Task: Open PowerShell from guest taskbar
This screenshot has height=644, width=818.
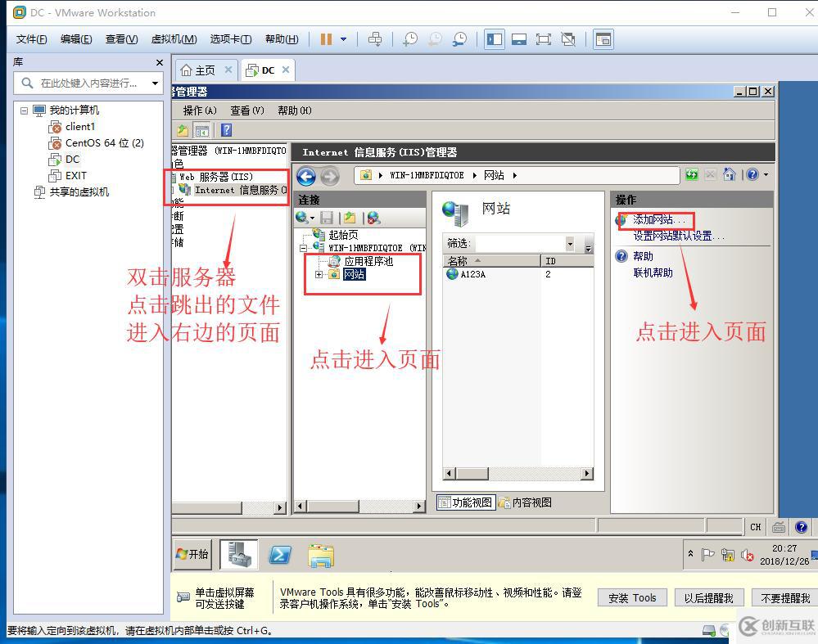Action: (x=280, y=556)
